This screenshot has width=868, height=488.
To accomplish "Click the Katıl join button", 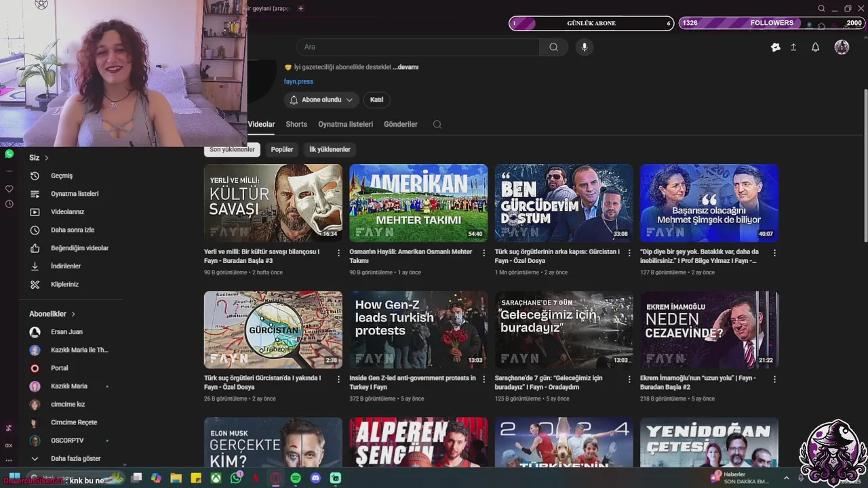I will 376,100.
